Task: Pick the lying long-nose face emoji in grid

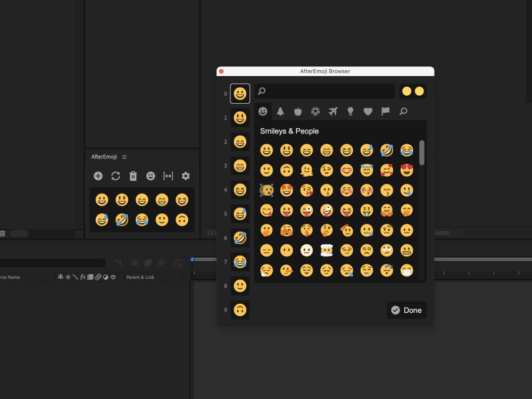Action: (x=287, y=270)
